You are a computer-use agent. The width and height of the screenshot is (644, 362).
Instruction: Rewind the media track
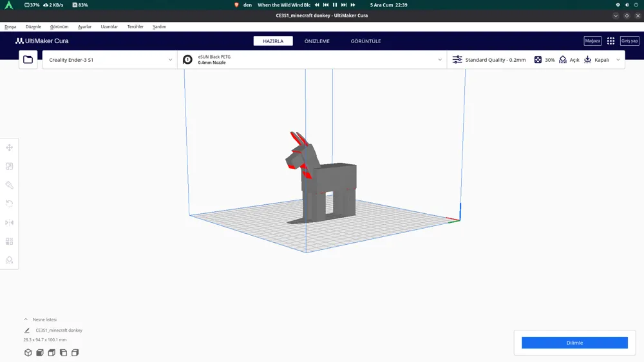coord(317,5)
